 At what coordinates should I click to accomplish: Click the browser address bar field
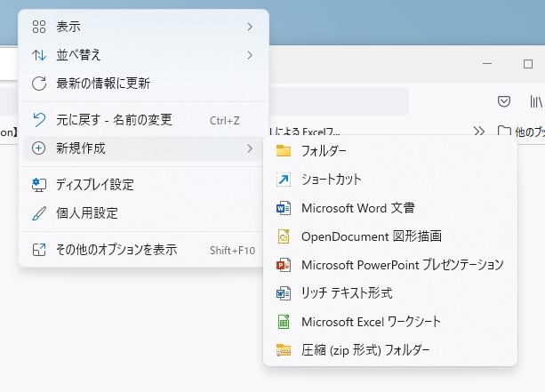coord(339,101)
